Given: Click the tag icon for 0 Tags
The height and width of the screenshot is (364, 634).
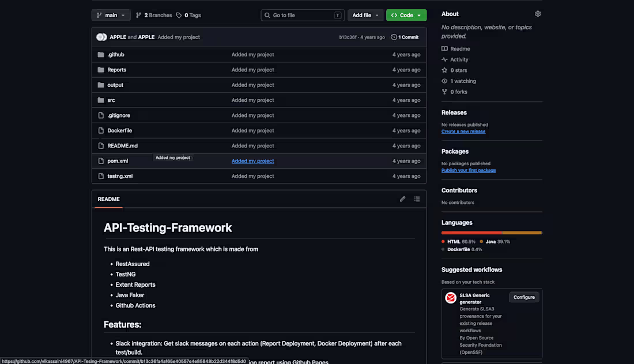Looking at the screenshot, I should (x=179, y=16).
